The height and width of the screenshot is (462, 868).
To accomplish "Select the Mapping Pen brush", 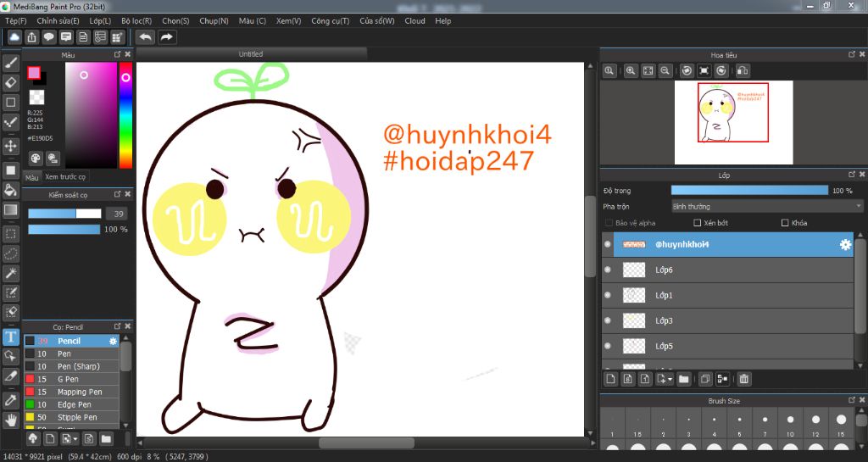I will pos(71,392).
